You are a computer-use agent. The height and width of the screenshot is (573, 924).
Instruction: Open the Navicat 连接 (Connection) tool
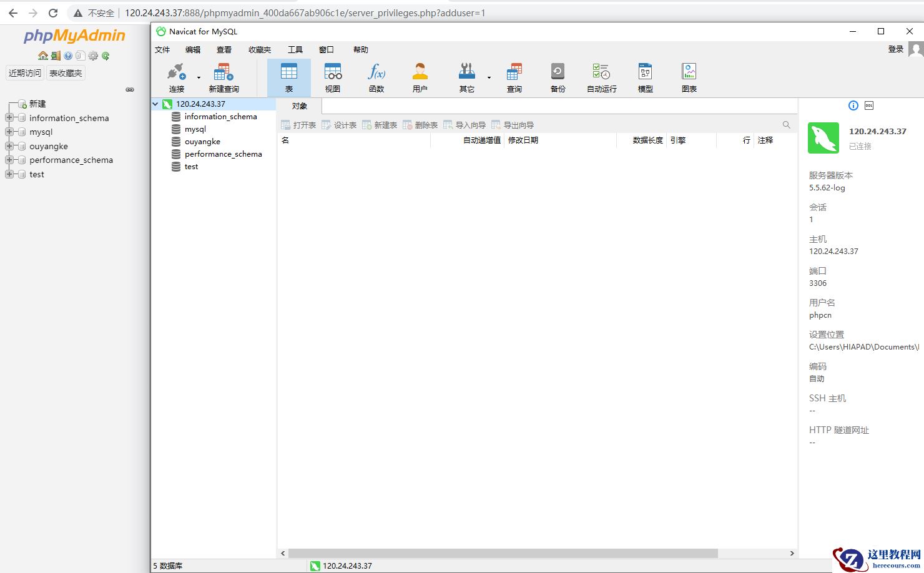pos(177,77)
